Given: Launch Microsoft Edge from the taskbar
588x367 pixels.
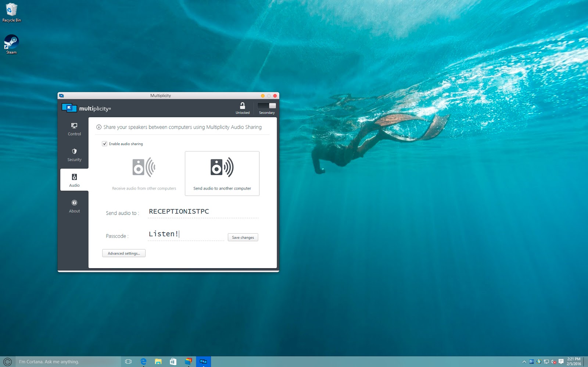Looking at the screenshot, I should [x=143, y=361].
